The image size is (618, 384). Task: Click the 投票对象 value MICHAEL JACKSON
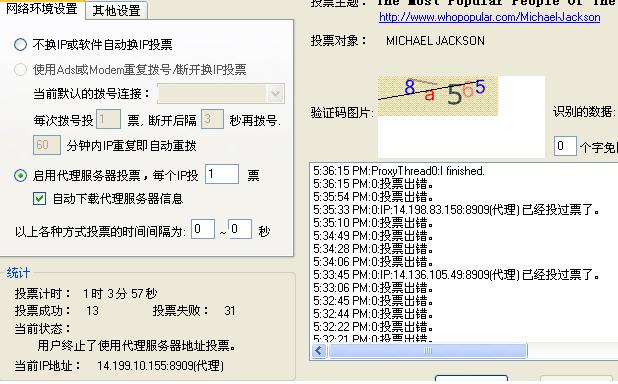435,41
